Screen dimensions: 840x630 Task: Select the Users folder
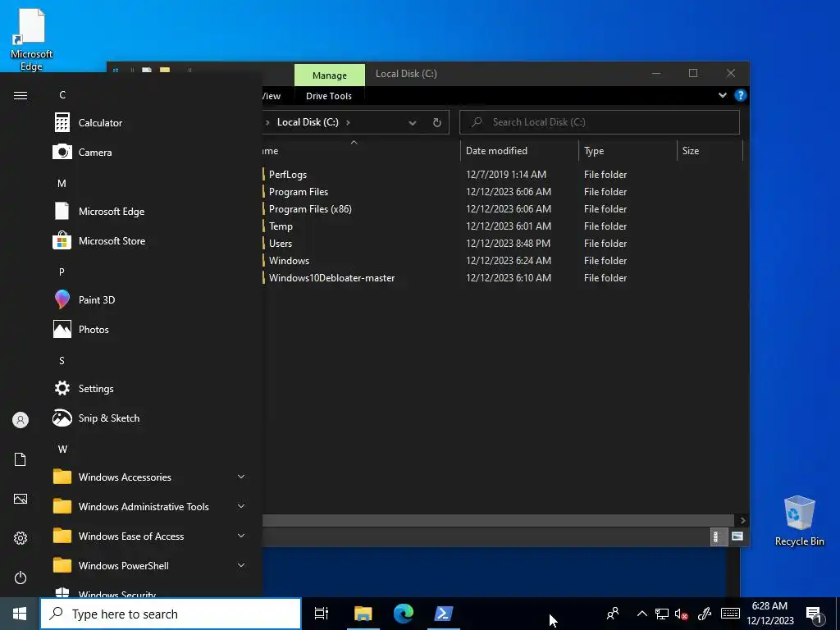click(281, 243)
